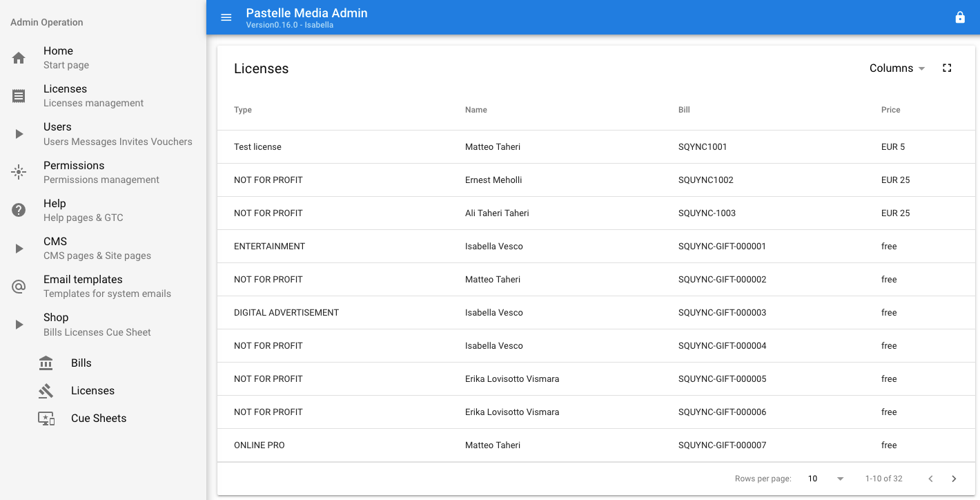
Task: Open Help pages & GTC item
Action: (104, 210)
